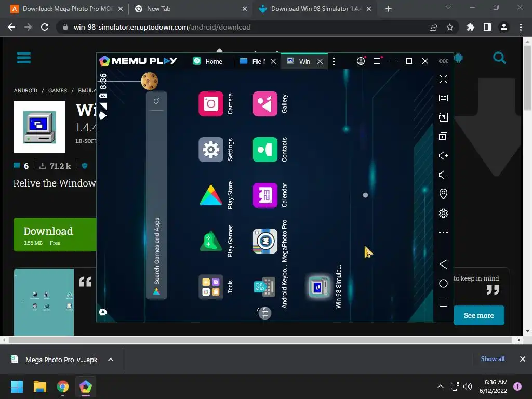Close the Win tab in MEmu
Image resolution: width=532 pixels, height=399 pixels.
pos(320,61)
